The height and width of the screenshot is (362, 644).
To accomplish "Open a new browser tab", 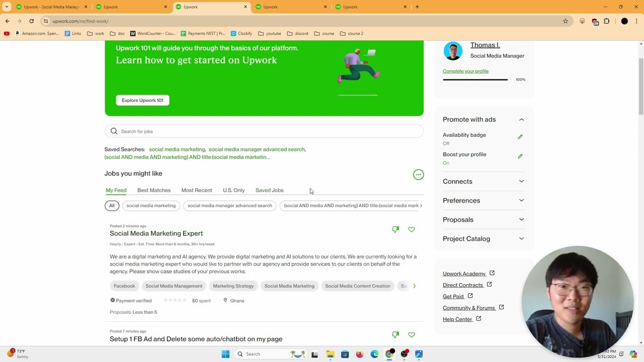I will pos(417,7).
